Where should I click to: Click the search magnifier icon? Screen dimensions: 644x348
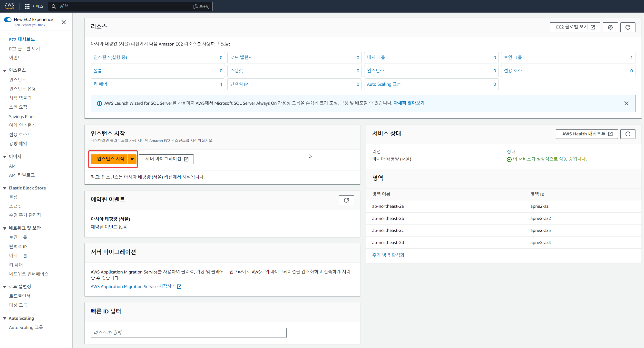pyautogui.click(x=53, y=7)
